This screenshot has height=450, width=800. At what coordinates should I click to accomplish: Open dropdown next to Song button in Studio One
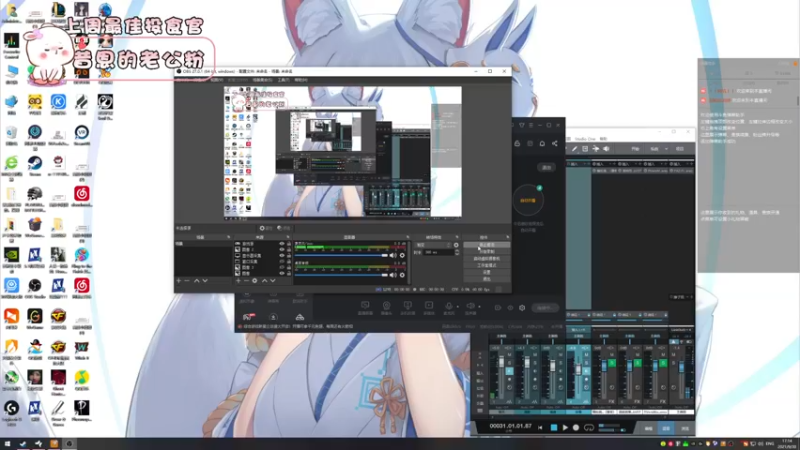click(x=666, y=149)
